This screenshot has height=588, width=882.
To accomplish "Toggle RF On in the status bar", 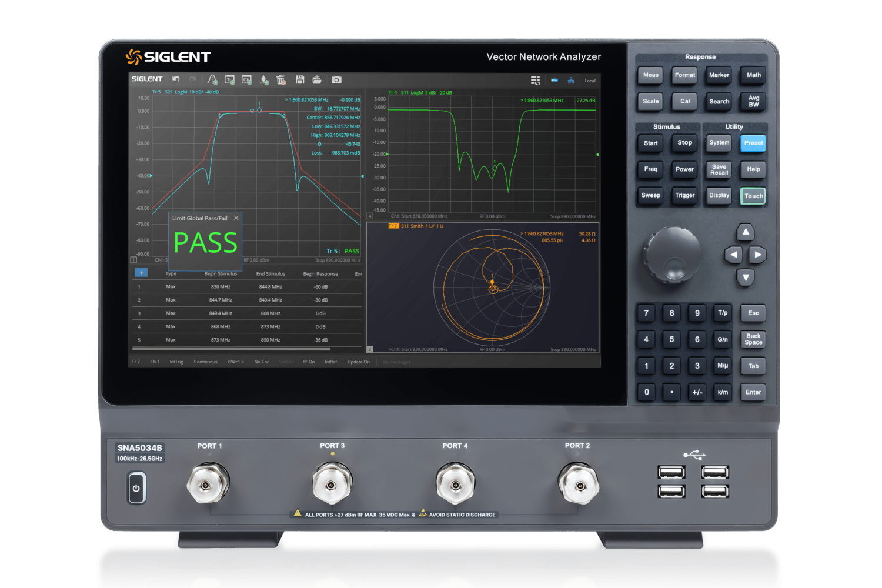I will 309,362.
